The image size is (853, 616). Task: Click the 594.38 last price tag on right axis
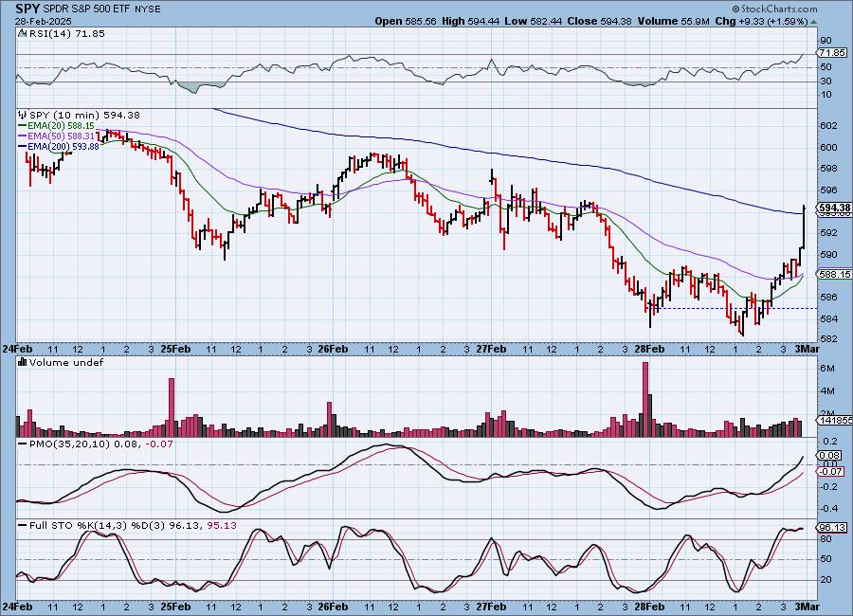click(x=834, y=208)
